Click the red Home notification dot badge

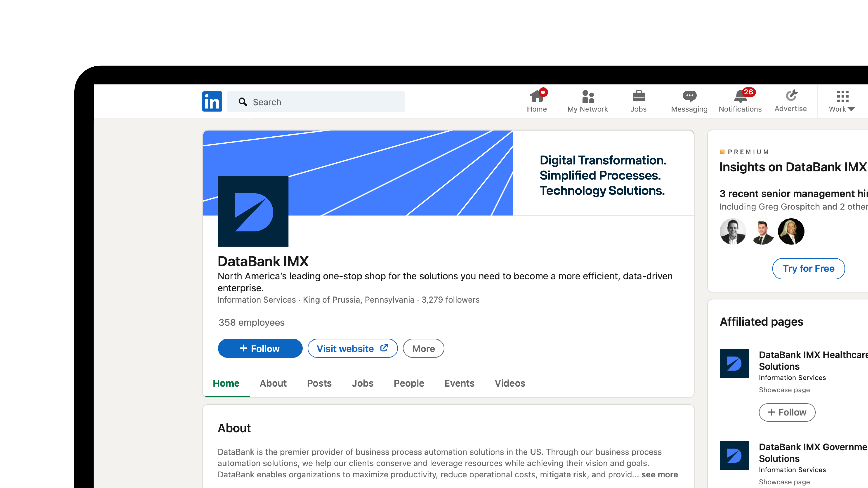click(x=543, y=92)
